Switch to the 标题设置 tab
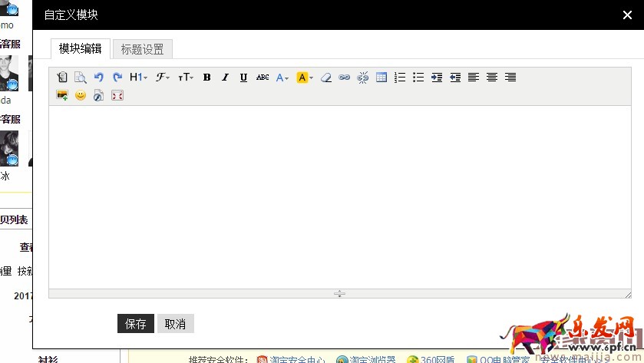This screenshot has height=363, width=644. pos(142,49)
